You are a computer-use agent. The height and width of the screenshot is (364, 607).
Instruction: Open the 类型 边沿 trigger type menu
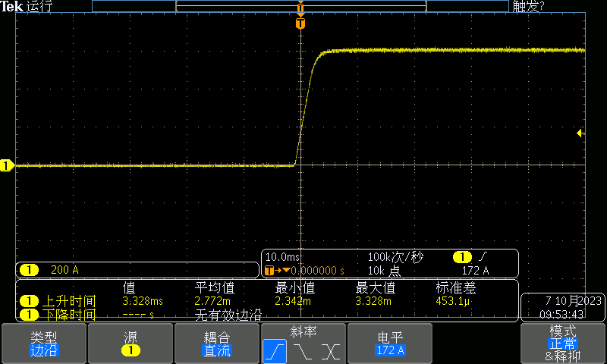43,343
